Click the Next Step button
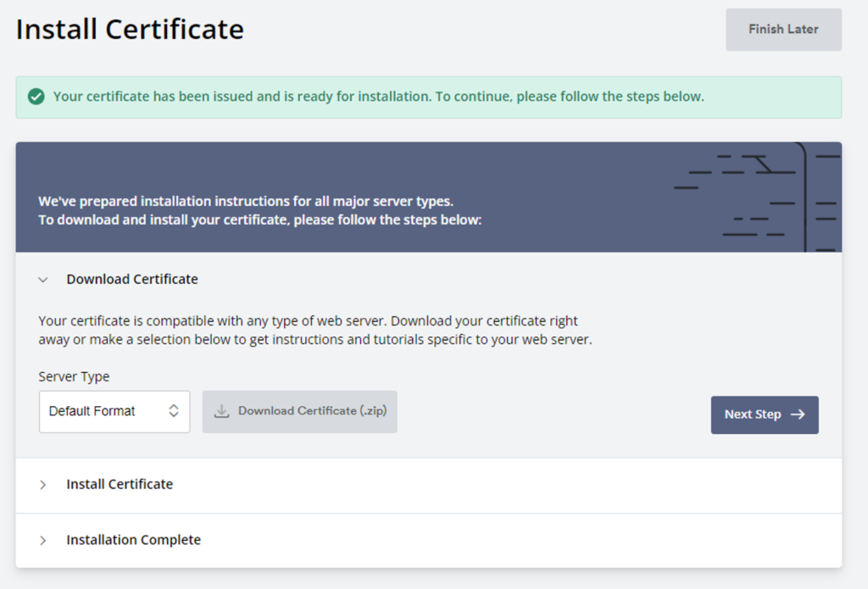Viewport: 868px width, 589px height. pos(764,414)
